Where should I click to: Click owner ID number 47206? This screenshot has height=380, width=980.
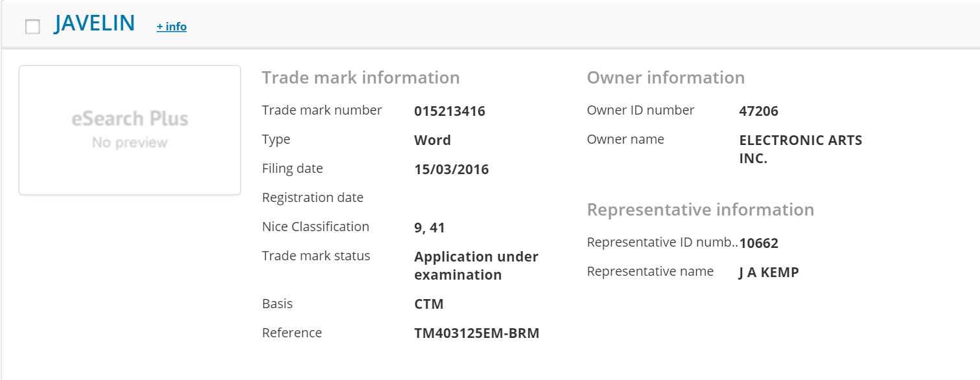click(758, 111)
